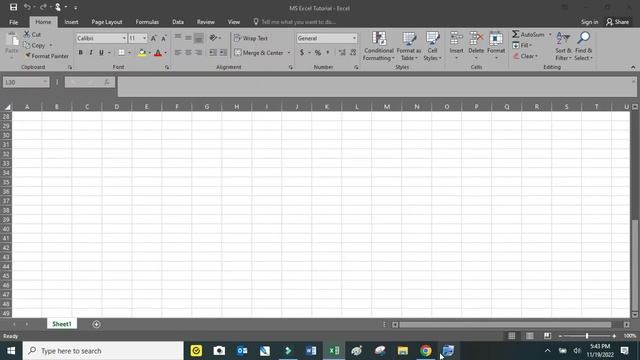Open the font color dropdown arrow
Screen dimensions: 640x360
tap(165, 53)
